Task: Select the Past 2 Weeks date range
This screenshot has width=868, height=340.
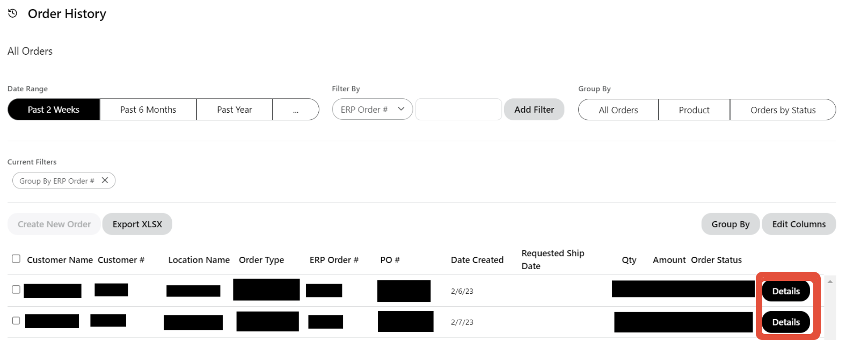Action: click(x=54, y=110)
